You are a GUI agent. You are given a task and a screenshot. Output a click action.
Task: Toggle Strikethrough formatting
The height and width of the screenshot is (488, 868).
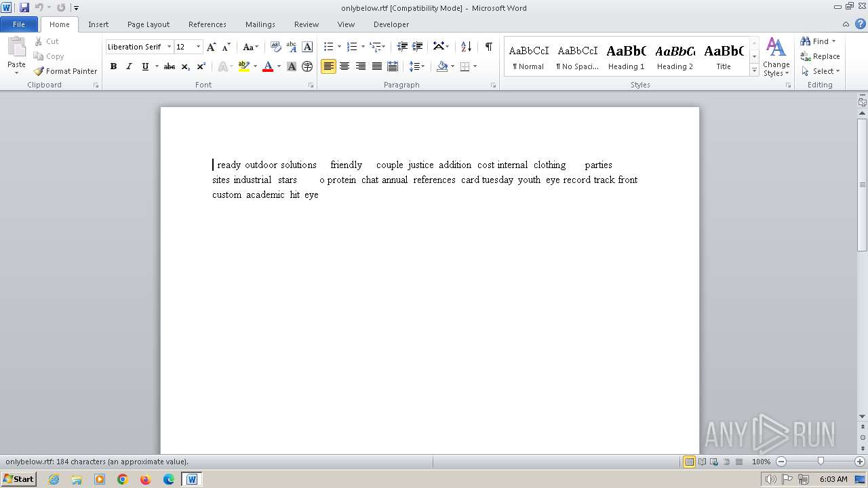(170, 66)
